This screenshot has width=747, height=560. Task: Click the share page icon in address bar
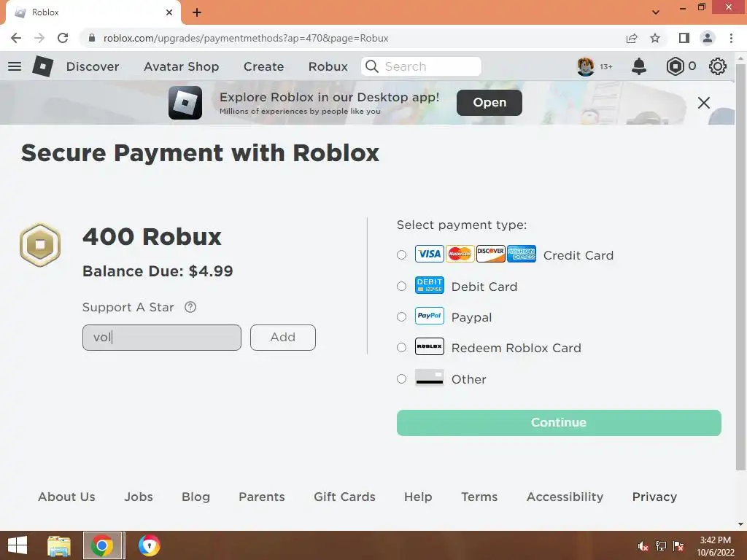coord(632,38)
